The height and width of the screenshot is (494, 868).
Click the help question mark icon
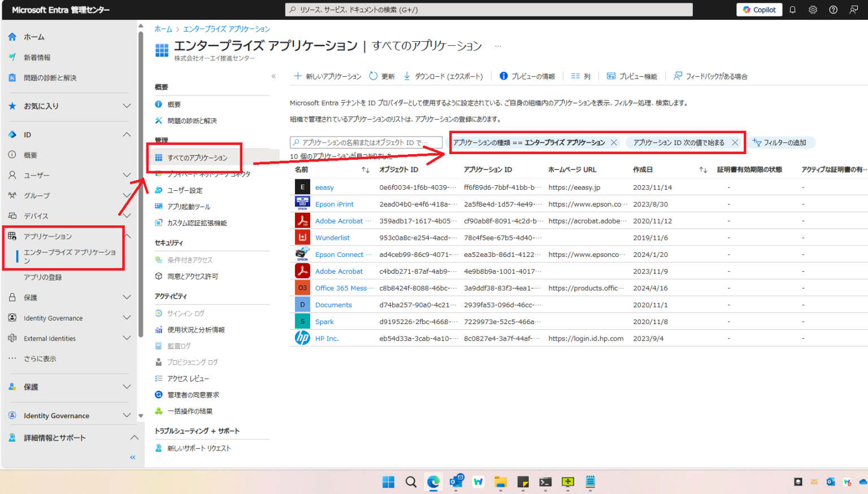(x=833, y=10)
